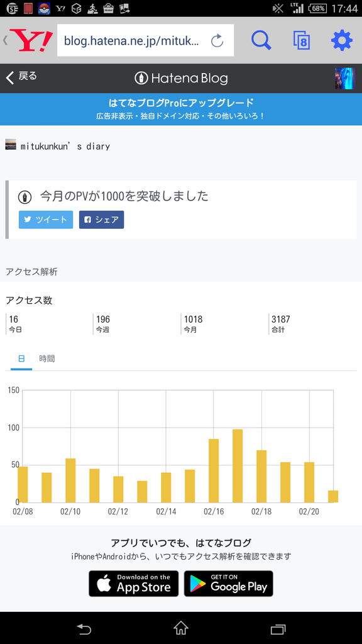Image resolution: width=362 pixels, height=644 pixels.
Task: Open the tabs switcher showing 8
Action: (302, 40)
